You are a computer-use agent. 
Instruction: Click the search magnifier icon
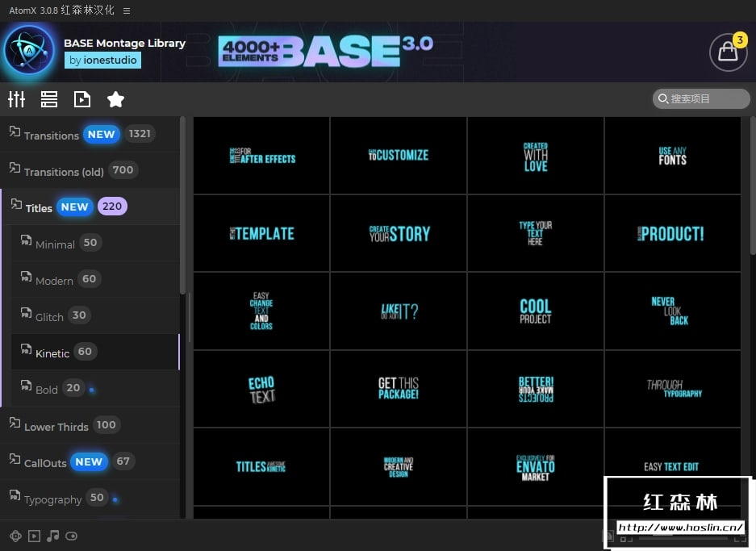(663, 98)
